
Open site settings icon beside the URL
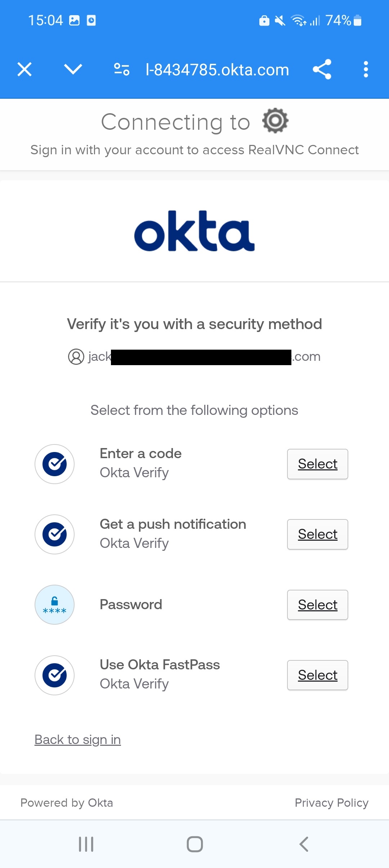pos(122,69)
